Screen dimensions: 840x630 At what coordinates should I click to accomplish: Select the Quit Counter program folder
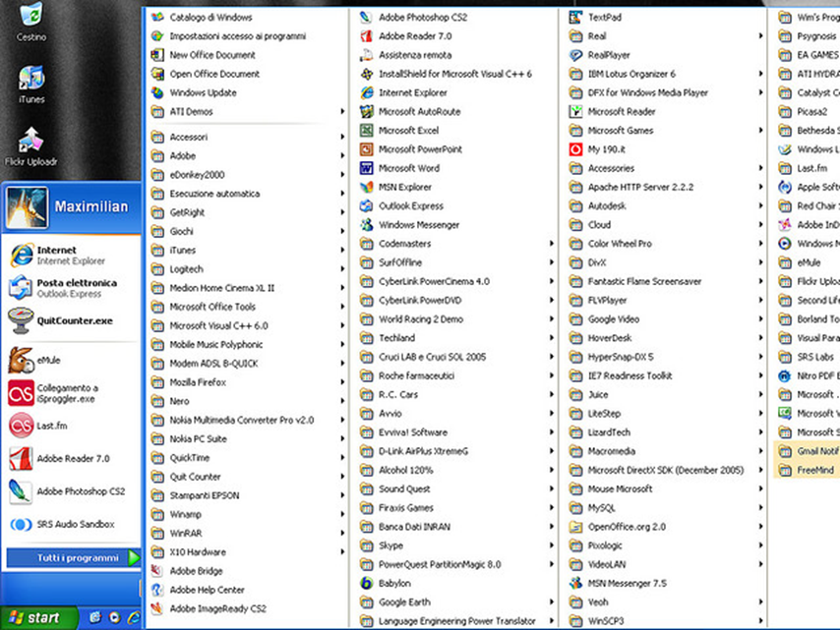247,477
